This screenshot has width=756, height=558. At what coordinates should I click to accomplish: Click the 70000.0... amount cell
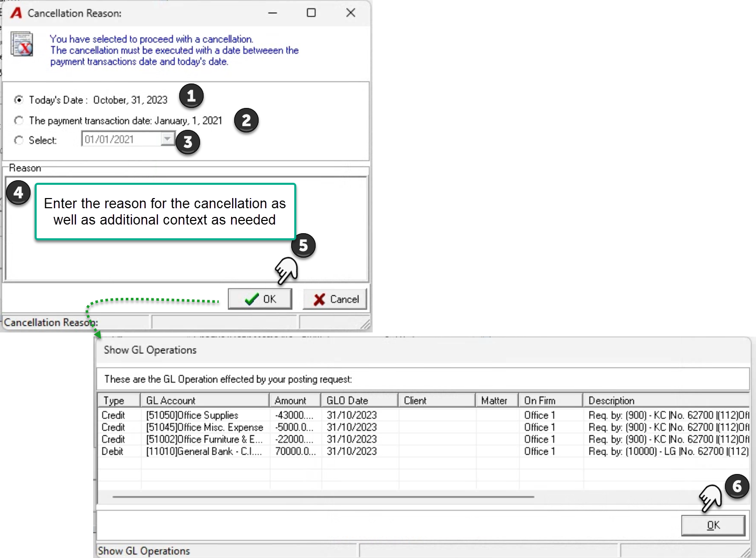coord(295,452)
